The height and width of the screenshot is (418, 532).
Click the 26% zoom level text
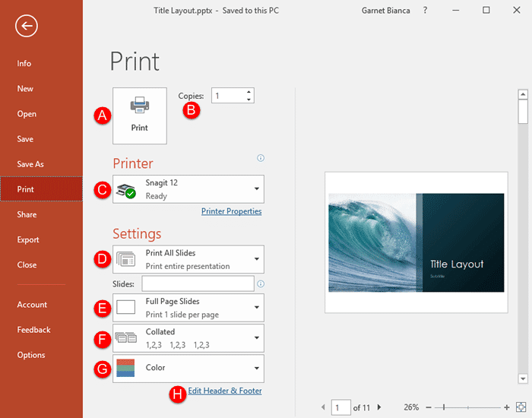tap(411, 407)
